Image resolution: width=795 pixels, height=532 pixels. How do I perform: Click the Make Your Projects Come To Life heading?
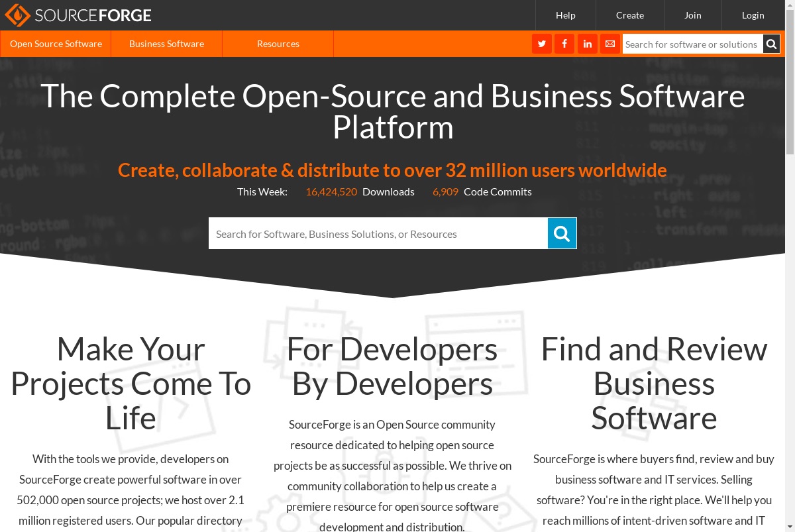(131, 384)
